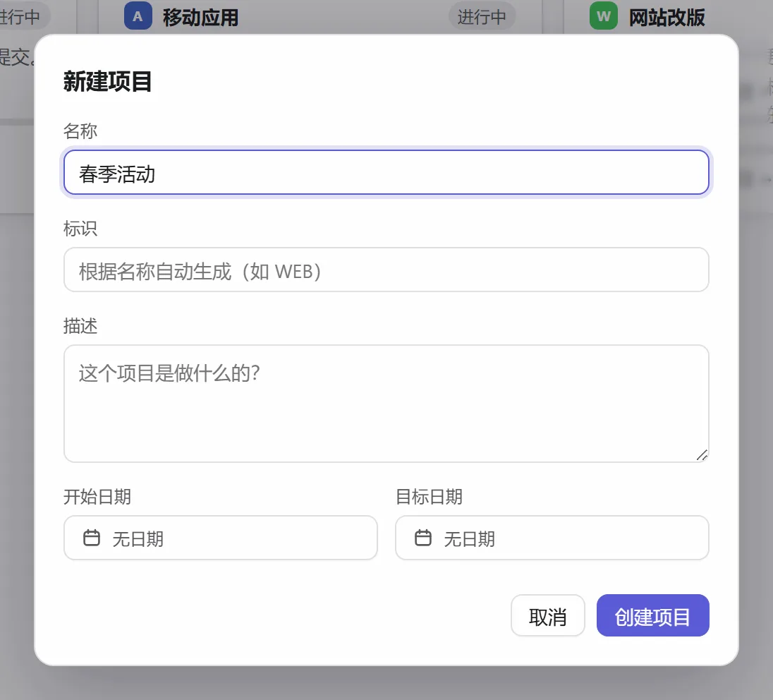Open the 网站改版 project title behind dialog

[667, 18]
